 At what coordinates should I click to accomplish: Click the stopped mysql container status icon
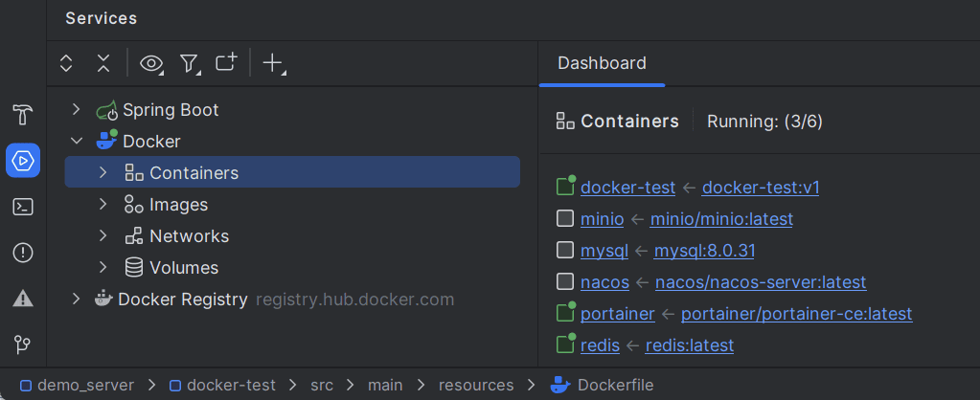[x=565, y=250]
